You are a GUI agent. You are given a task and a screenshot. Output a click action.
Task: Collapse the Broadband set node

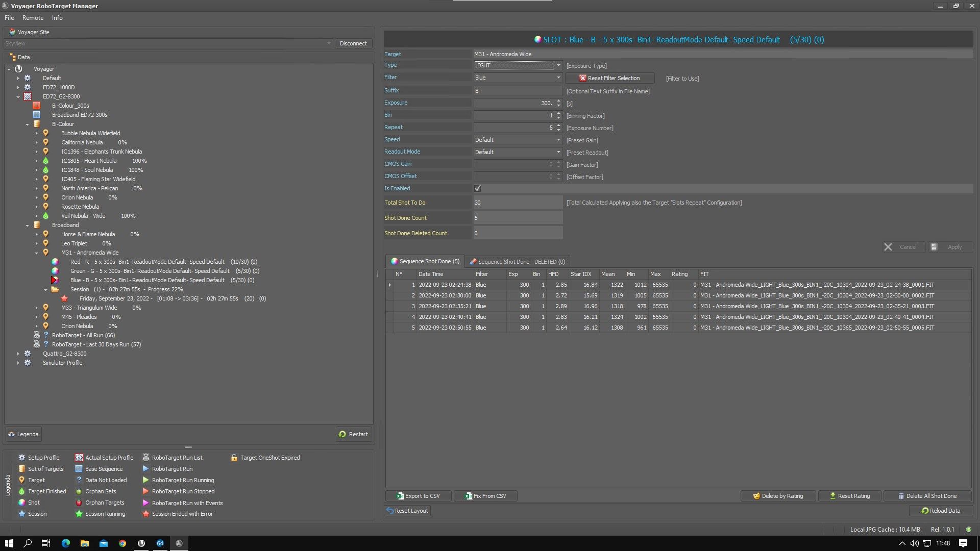click(28, 225)
